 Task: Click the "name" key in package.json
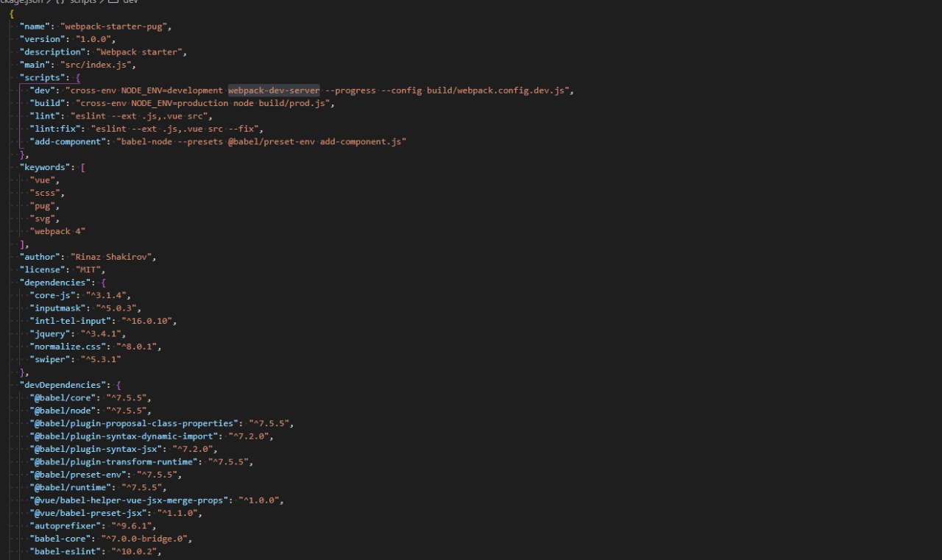point(34,26)
